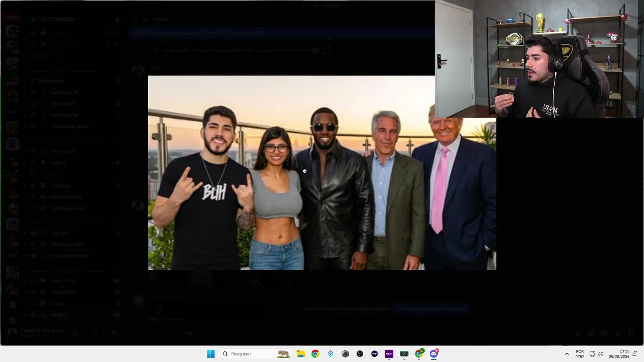Image resolution: width=644 pixels, height=362 pixels.
Task: Switch to Discord in the taskbar
Action: point(434,354)
